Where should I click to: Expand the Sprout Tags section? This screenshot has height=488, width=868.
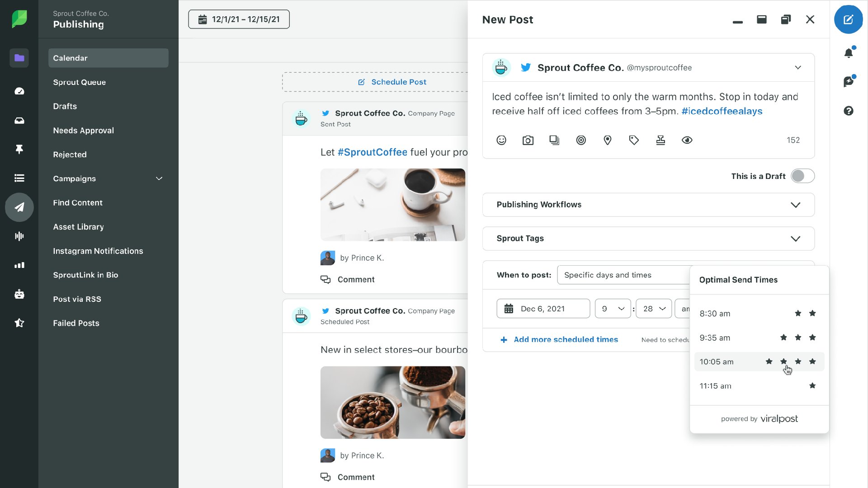pyautogui.click(x=648, y=238)
